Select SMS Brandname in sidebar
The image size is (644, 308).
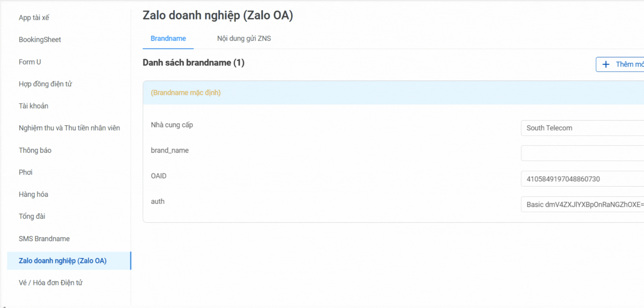tap(44, 239)
